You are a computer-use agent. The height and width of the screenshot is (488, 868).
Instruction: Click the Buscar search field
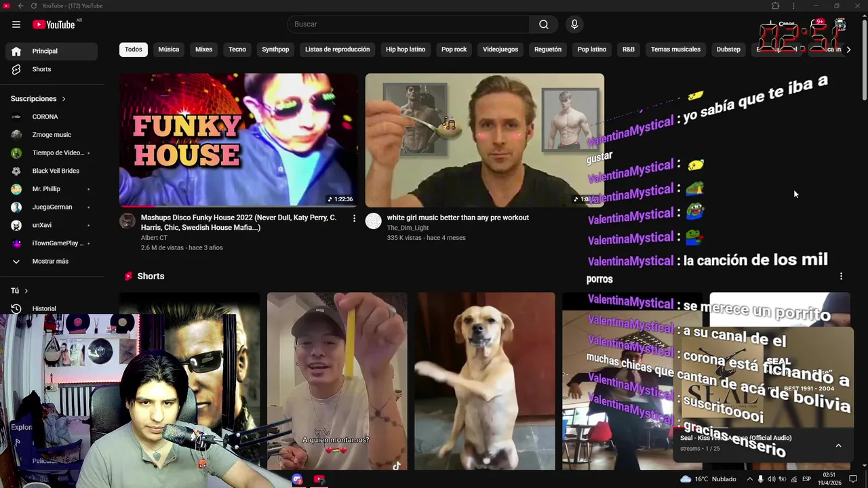(x=408, y=24)
